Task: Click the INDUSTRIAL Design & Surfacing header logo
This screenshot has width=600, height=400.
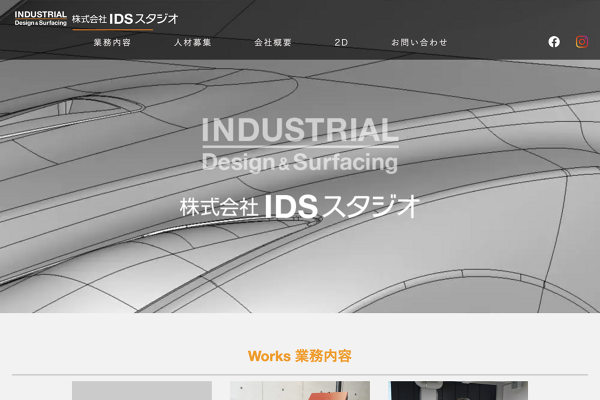Action: [41, 18]
